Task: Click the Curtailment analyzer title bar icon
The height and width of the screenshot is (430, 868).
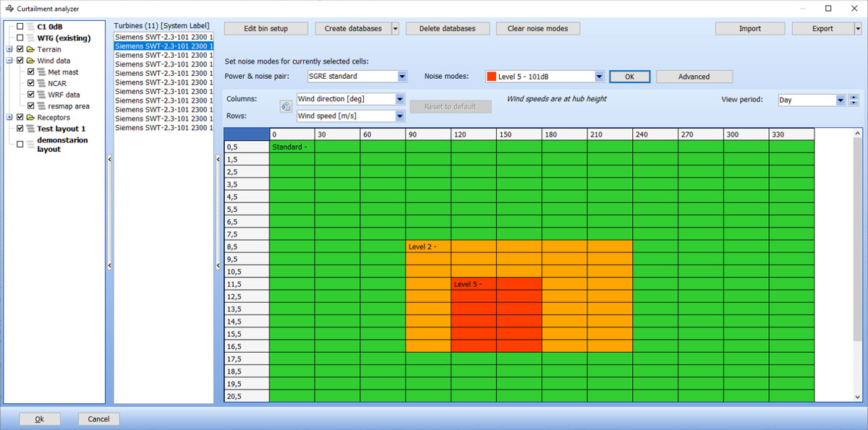Action: 9,9
